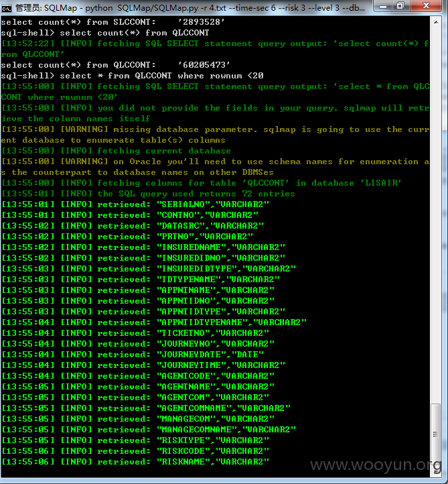Maximize the SQLMap console window
This screenshot has height=484, width=448.
[x=400, y=6]
